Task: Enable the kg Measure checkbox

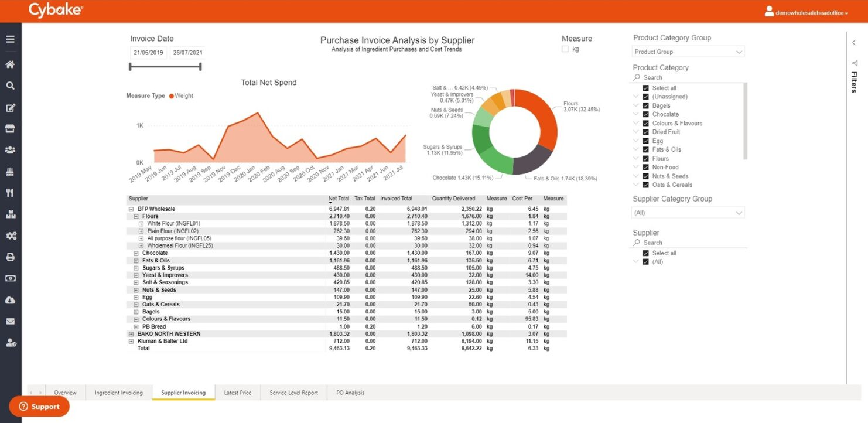Action: coord(565,49)
